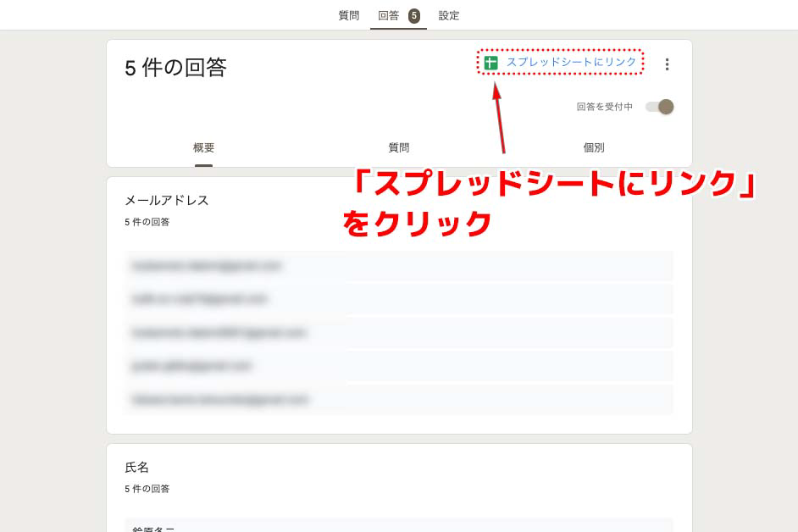Select the top 回答 tab
Screen dimensions: 798x532
click(388, 16)
